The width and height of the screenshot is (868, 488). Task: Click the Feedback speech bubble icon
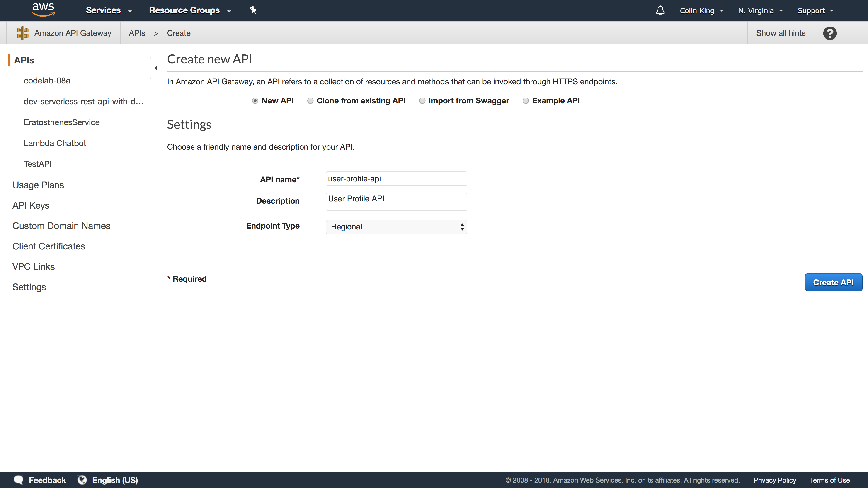tap(18, 480)
